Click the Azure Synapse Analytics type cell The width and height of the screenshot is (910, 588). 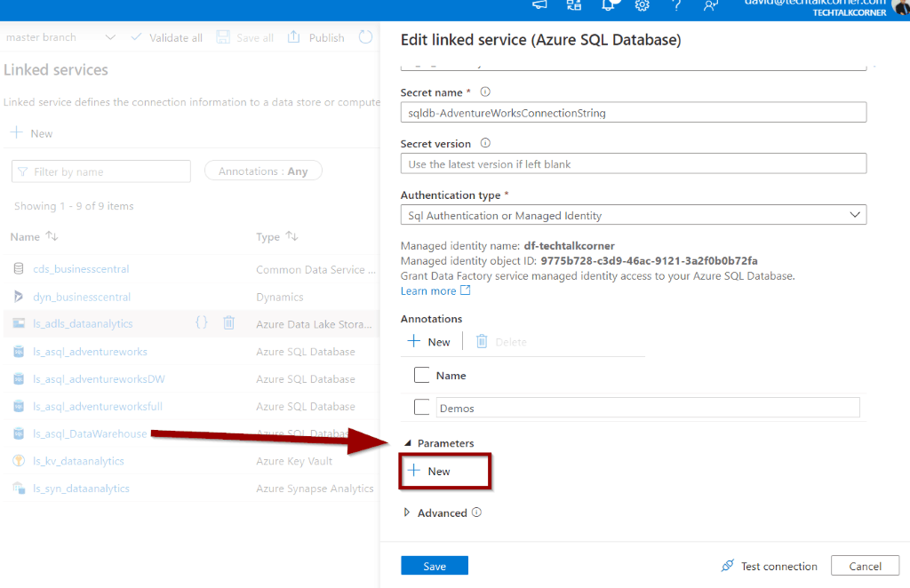(315, 489)
